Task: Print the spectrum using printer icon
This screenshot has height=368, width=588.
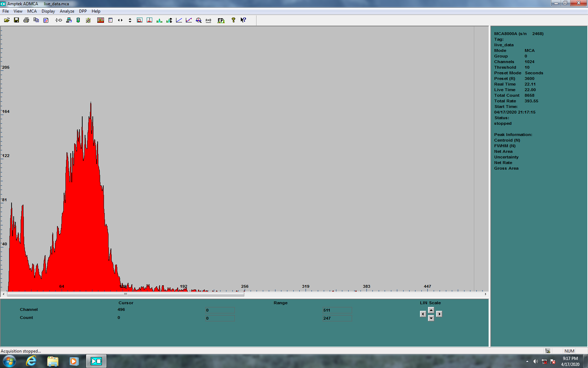Action: pyautogui.click(x=26, y=20)
